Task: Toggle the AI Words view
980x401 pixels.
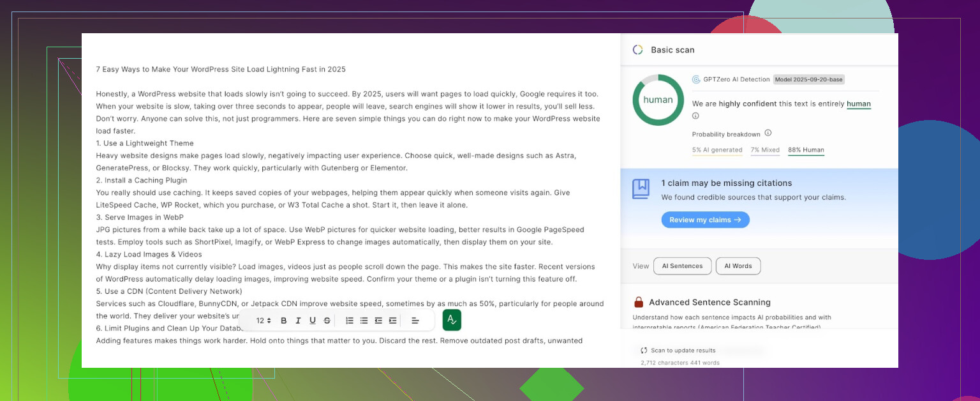Action: [738, 266]
